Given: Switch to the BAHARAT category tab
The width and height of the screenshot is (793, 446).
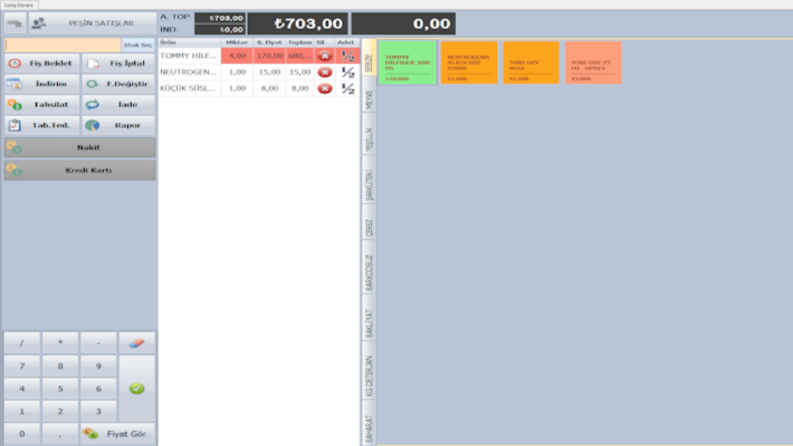Looking at the screenshot, I should pos(369,424).
